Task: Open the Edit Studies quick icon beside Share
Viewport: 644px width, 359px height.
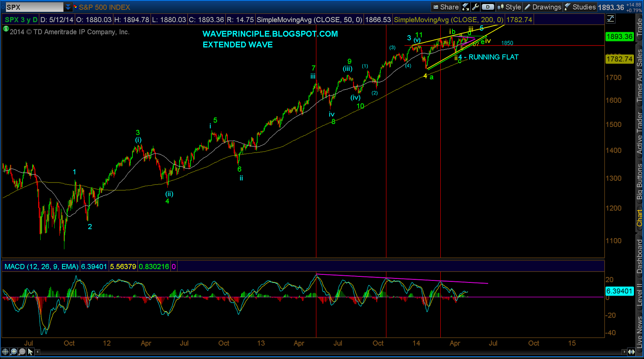Action: [x=466, y=7]
